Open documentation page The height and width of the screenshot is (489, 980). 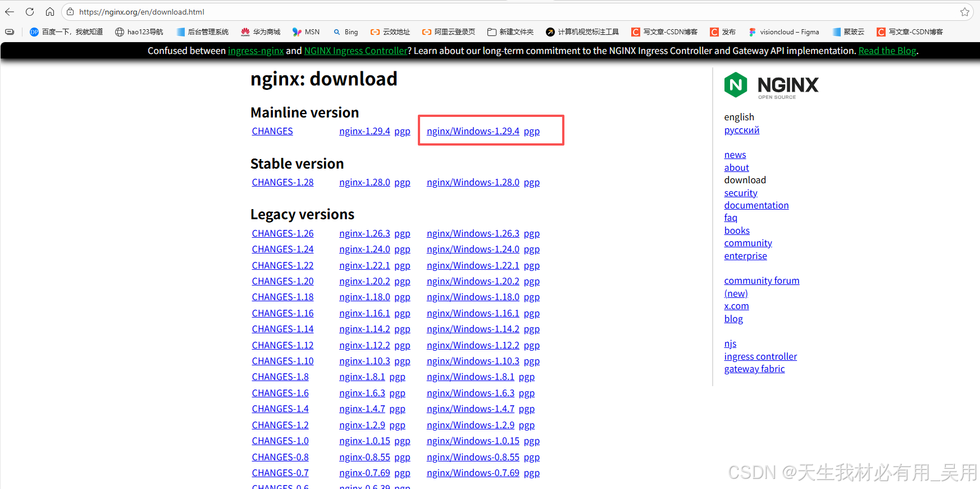tap(756, 205)
